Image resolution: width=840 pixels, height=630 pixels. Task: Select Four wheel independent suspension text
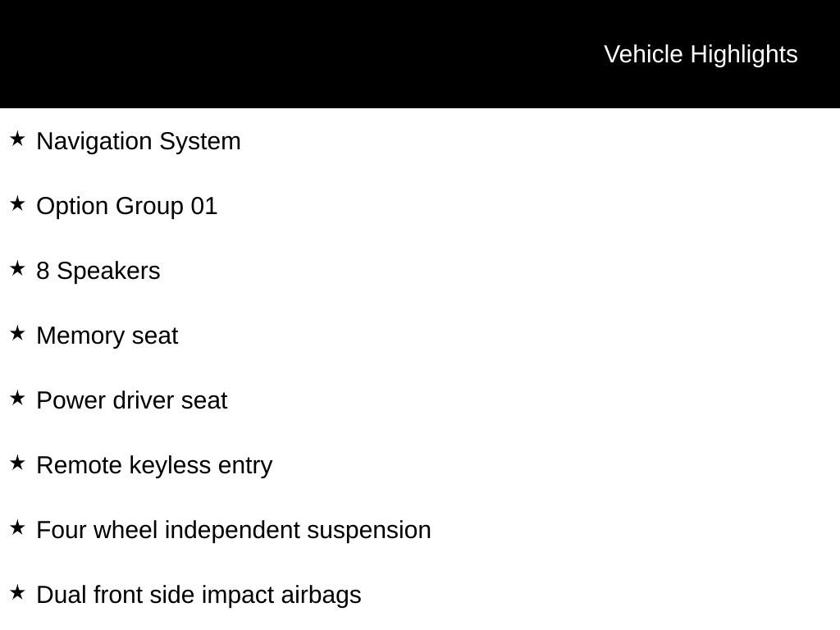(x=234, y=531)
